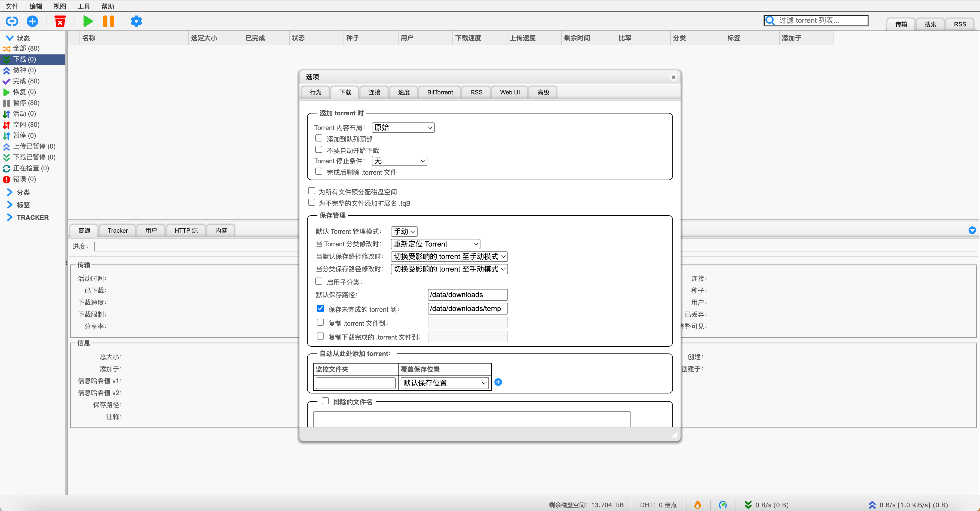Close the 选项 dialog
The height and width of the screenshot is (511, 980).
673,77
